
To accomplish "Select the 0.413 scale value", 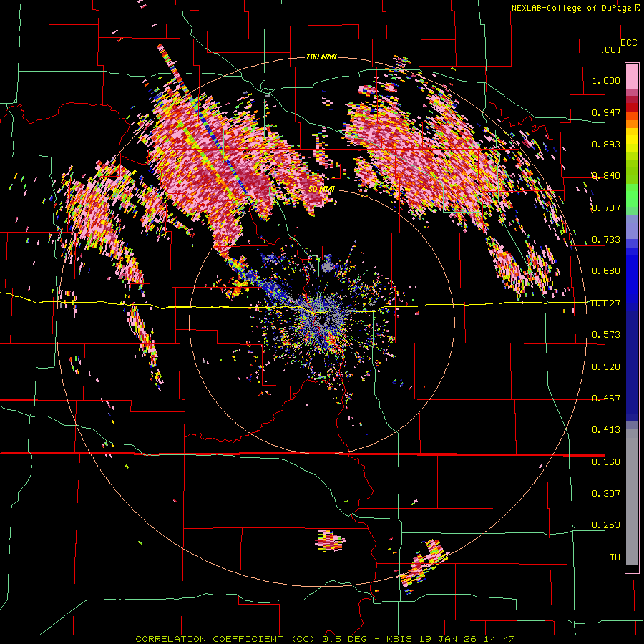I will point(606,430).
